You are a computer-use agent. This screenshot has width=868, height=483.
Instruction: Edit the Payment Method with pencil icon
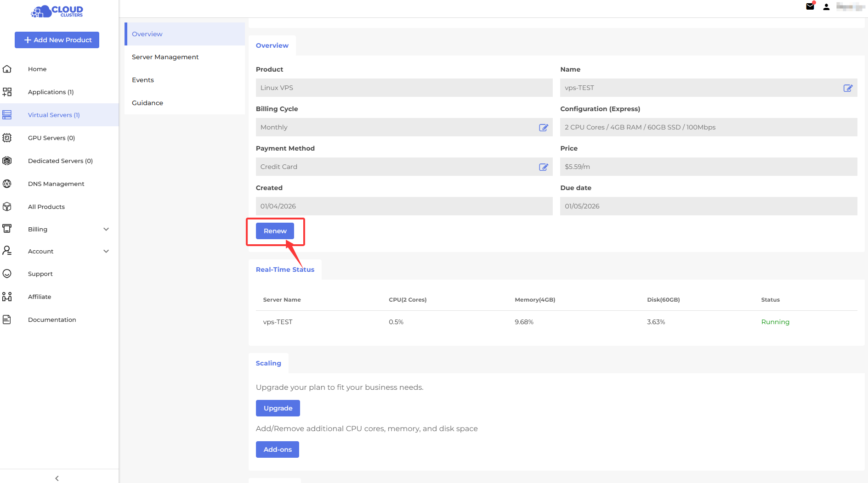coord(543,167)
